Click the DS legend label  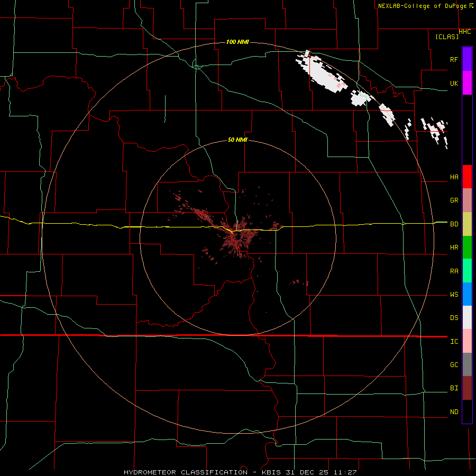[454, 318]
